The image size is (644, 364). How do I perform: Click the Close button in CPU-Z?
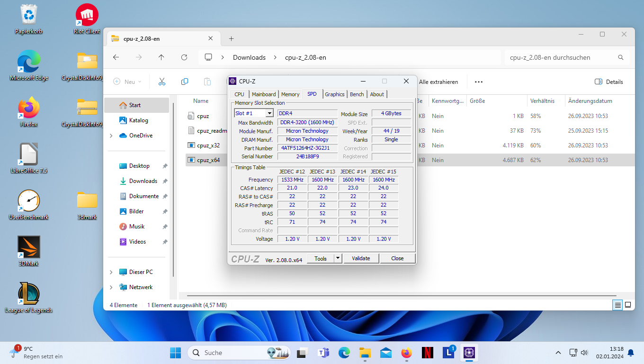[x=397, y=258]
